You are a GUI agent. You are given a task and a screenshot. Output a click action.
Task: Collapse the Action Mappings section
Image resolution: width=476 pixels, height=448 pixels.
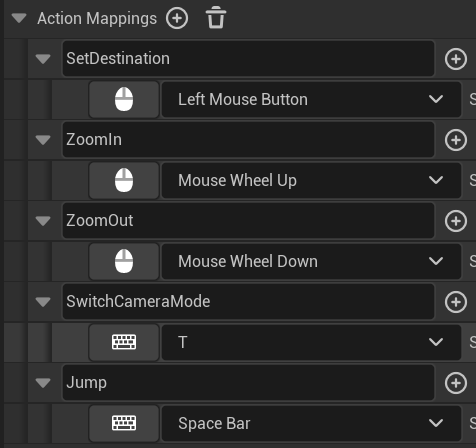19,18
